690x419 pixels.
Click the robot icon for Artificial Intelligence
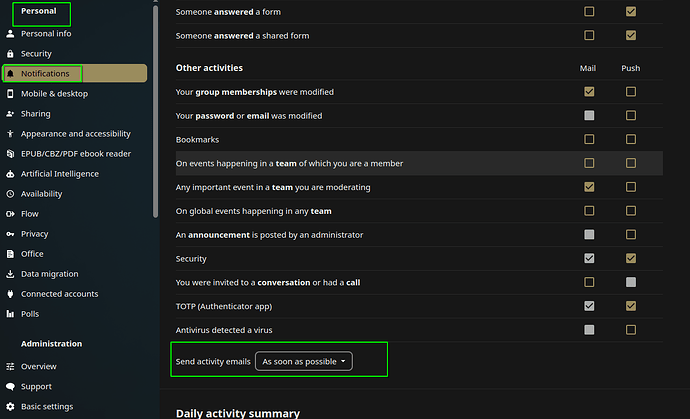[x=10, y=174]
